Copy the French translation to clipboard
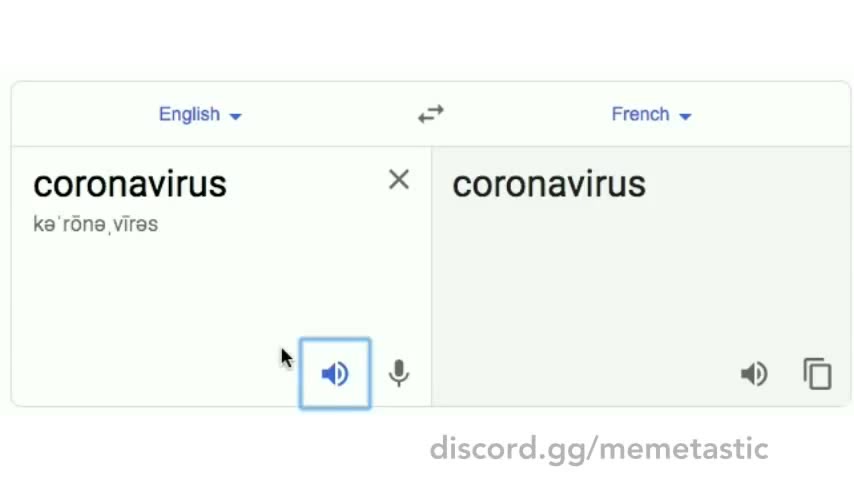Viewport: 854px width, 480px height. 817,374
